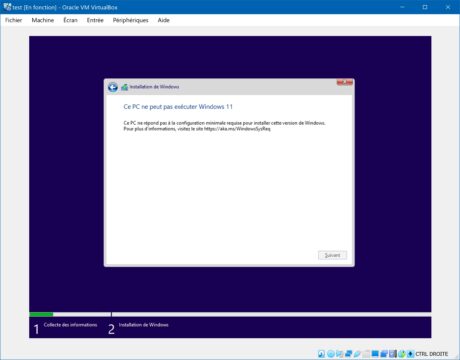
Task: Click the Windows setup icon in dialog title
Action: pyautogui.click(x=124, y=87)
